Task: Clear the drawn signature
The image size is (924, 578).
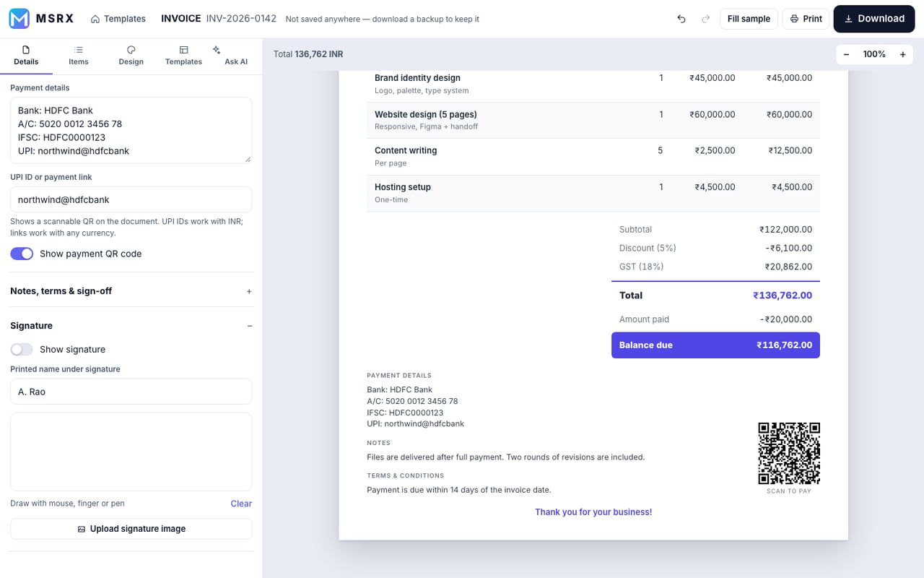Action: [x=241, y=504]
